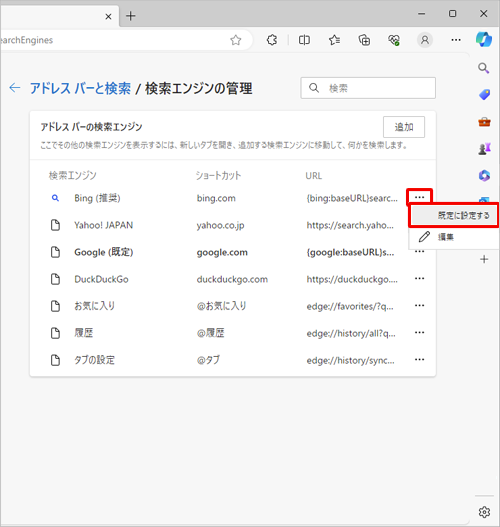The height and width of the screenshot is (527, 500).
Task: Click the https://duckduckgo URL cell
Action: (x=352, y=279)
